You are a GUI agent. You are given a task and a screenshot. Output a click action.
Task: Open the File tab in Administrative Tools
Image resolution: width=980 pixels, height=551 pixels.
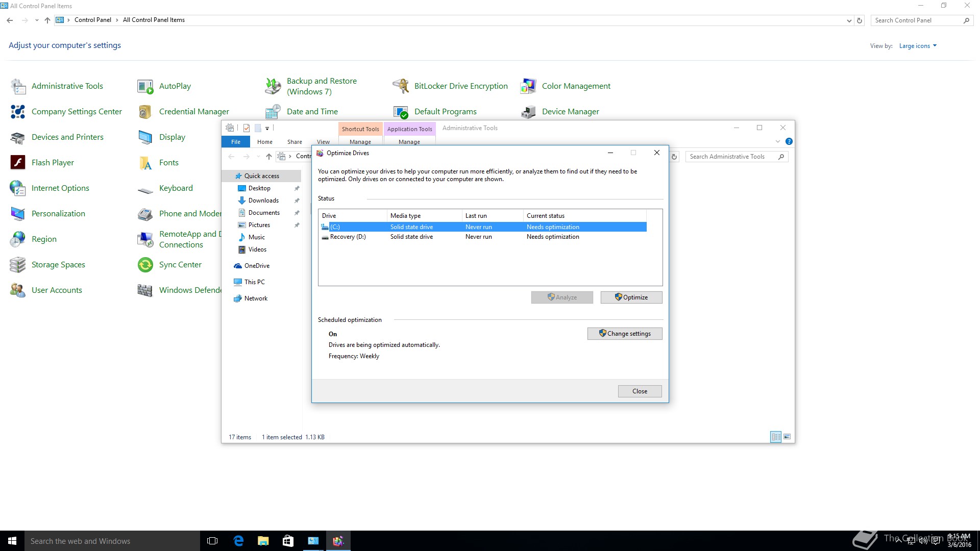click(236, 142)
